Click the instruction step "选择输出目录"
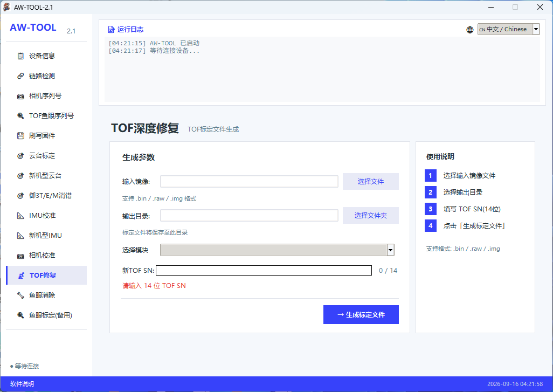Screen dimensions: 553x392 (x=462, y=192)
